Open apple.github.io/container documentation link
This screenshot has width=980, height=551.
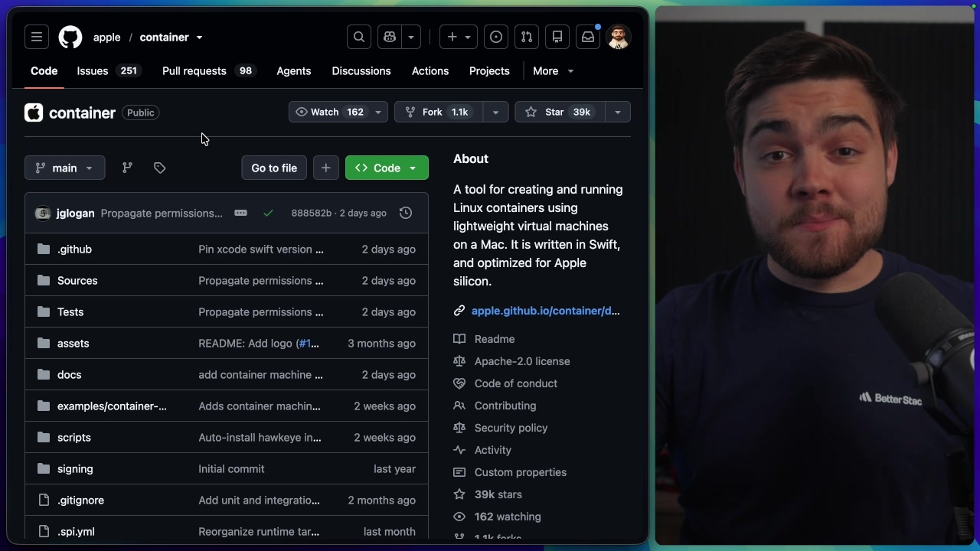(x=546, y=311)
